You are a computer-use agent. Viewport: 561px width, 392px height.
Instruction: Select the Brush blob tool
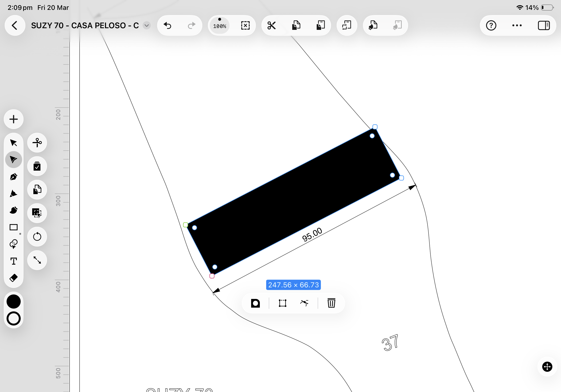click(x=13, y=210)
